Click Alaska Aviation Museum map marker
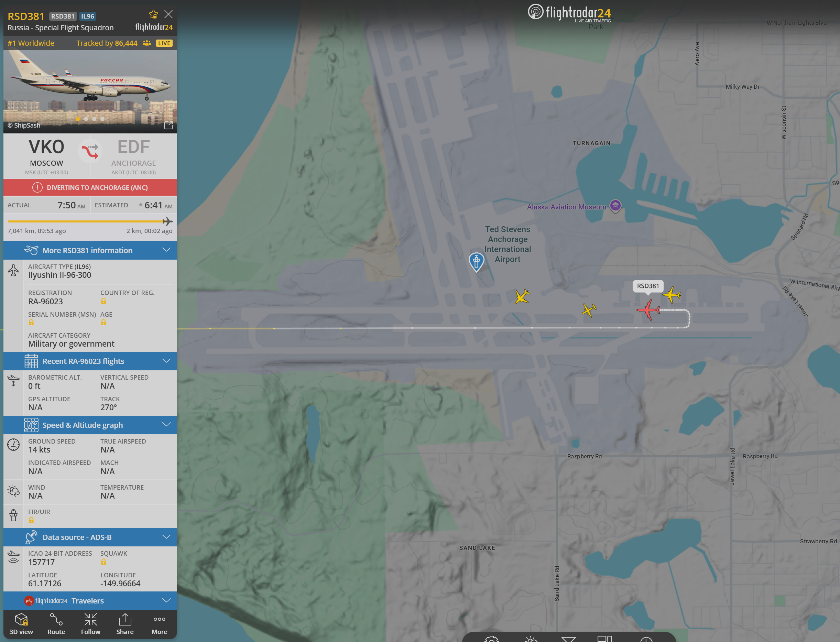840x642 pixels. pyautogui.click(x=615, y=206)
